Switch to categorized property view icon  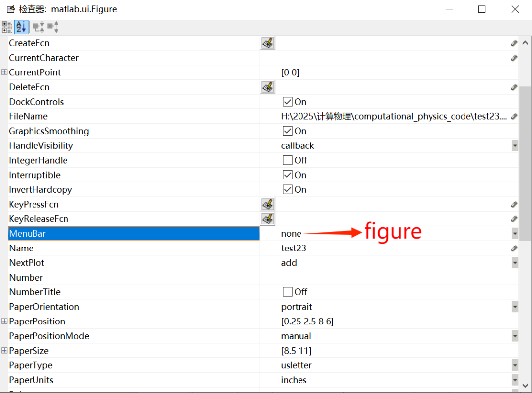point(7,27)
